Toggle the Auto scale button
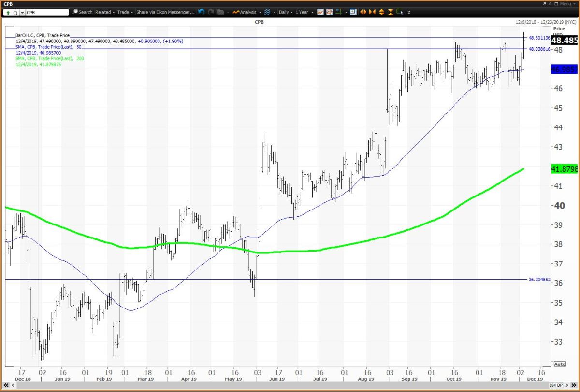Viewport: 580px width, 392px height. click(x=559, y=364)
